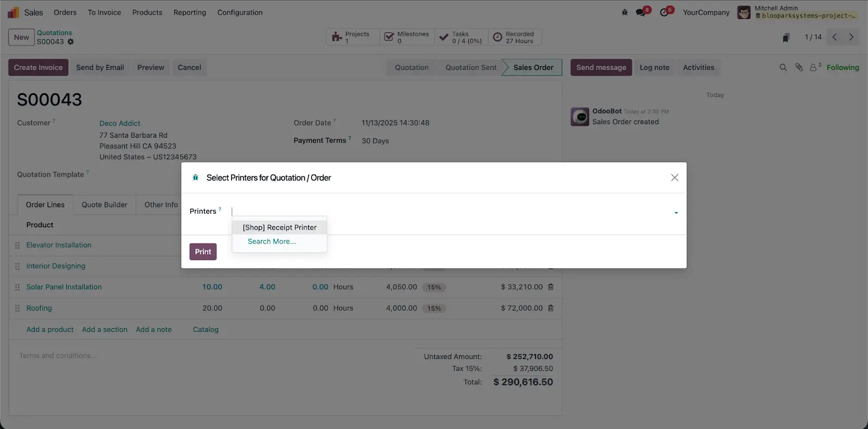The height and width of the screenshot is (429, 868).
Task: Open YourCompany company switcher
Action: tap(706, 12)
